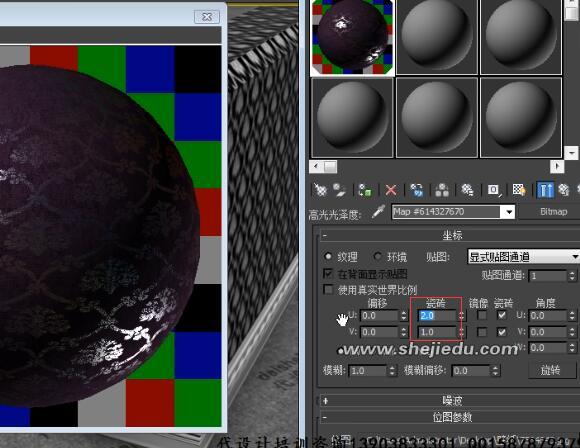Toggle Show Shaded Material in Viewport icon
The width and height of the screenshot is (580, 448).
(x=519, y=190)
